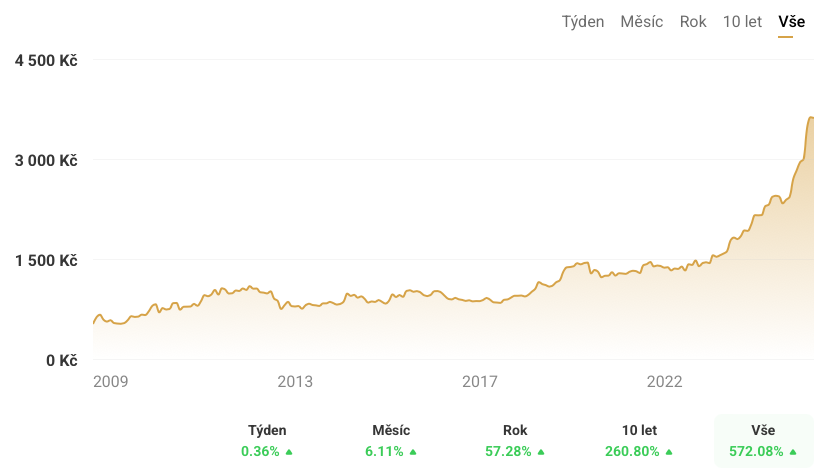This screenshot has width=817, height=472.
Task: Open the Týden summary cell below the chart
Action: 267,441
